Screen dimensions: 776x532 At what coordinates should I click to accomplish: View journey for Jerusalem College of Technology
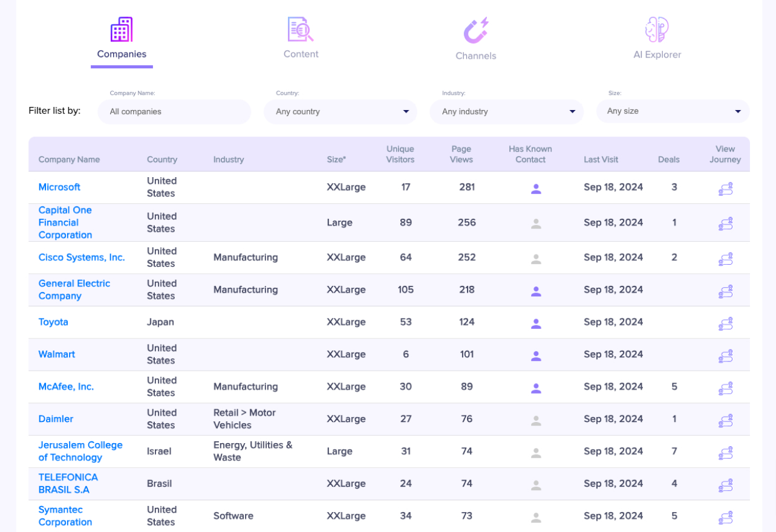click(x=725, y=453)
